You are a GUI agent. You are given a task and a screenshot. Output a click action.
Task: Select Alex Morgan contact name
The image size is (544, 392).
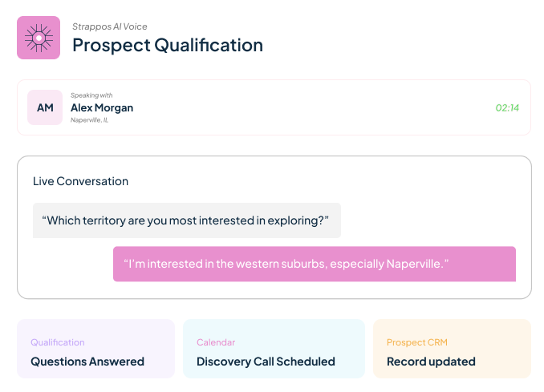tap(102, 107)
